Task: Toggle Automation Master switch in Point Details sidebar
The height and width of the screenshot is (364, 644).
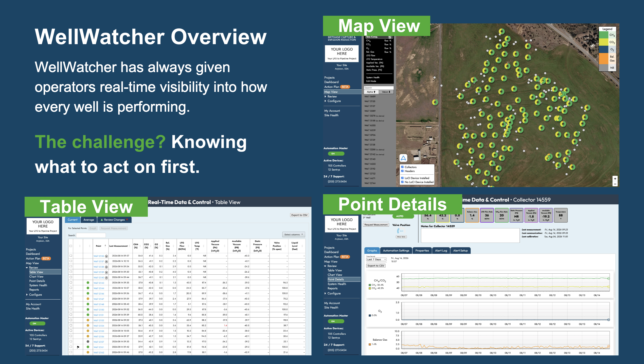Action: 336,321
